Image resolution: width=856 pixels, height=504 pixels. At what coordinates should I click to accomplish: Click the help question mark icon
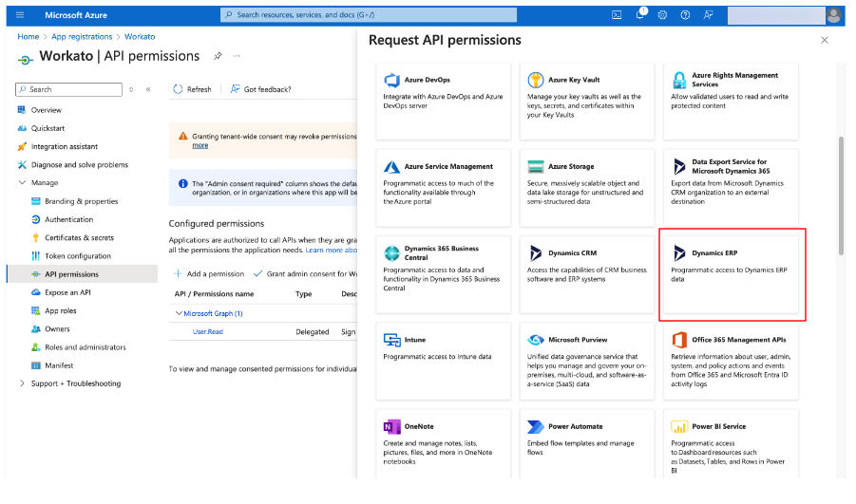point(685,15)
